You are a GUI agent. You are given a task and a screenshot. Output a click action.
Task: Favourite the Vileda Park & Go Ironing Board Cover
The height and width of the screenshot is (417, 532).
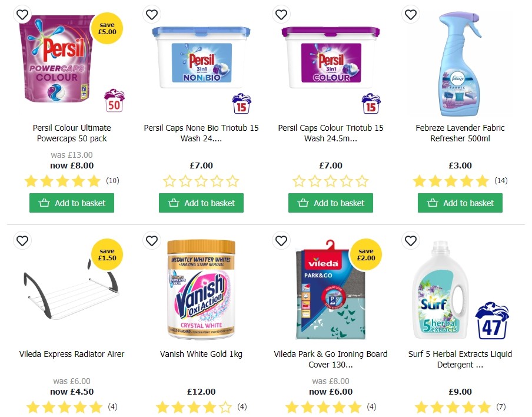(281, 241)
